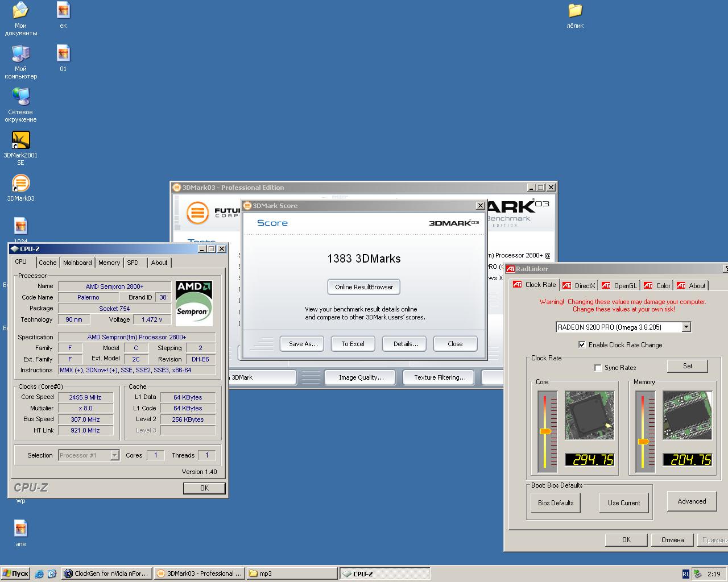The height and width of the screenshot is (582, 728).
Task: Open Advanced settings in RadLinker
Action: click(x=692, y=501)
